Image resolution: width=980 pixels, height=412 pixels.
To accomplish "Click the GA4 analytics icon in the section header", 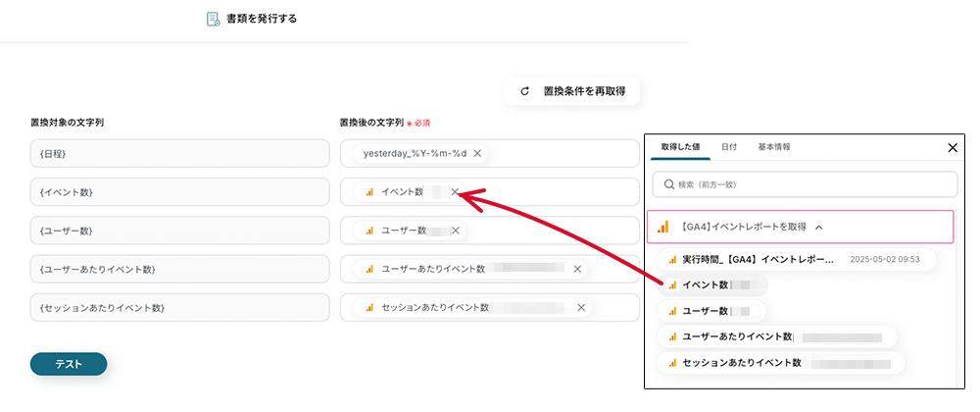I will pyautogui.click(x=663, y=227).
